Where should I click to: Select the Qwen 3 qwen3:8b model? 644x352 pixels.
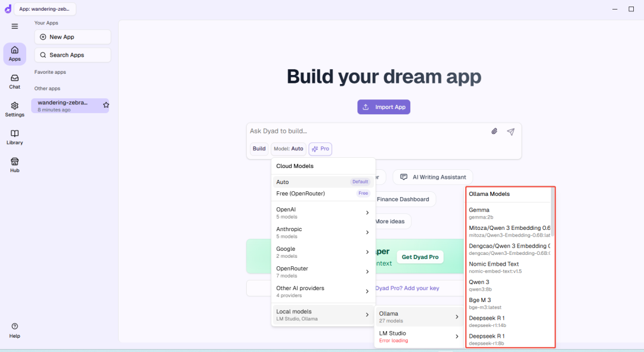pyautogui.click(x=509, y=285)
